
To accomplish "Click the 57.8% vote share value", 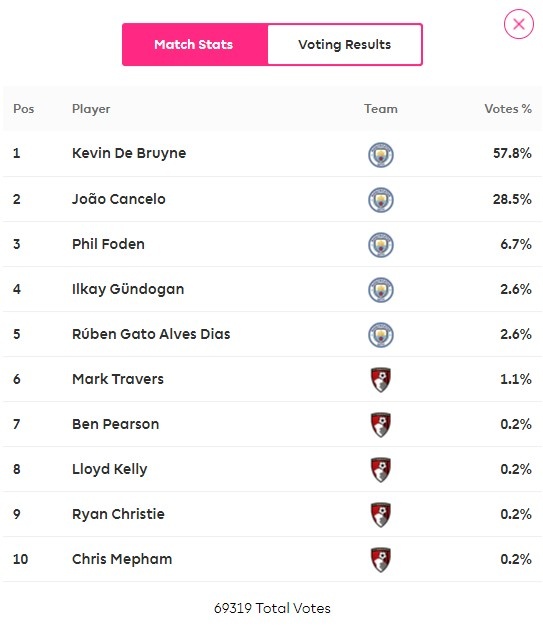I will point(512,153).
